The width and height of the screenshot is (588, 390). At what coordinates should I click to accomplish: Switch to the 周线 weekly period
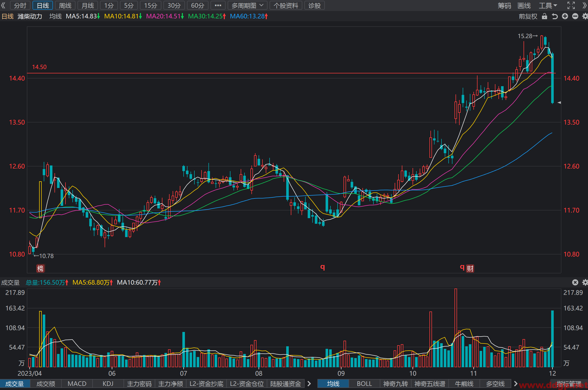point(65,5)
